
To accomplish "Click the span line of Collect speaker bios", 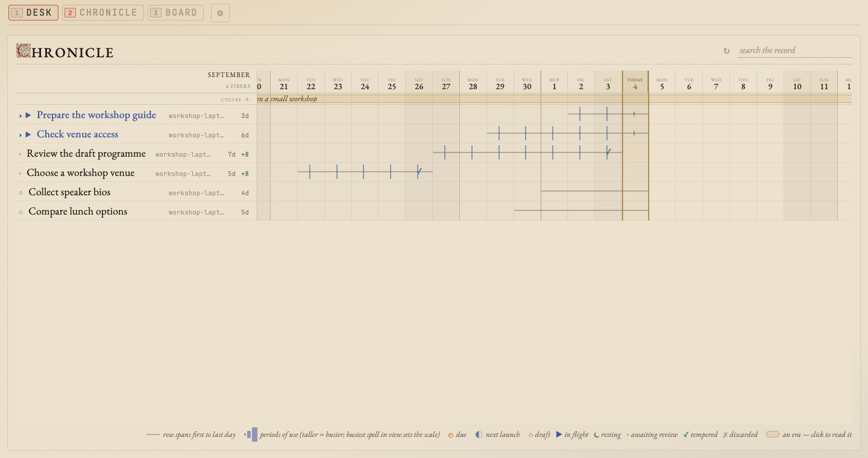I will 594,191.
